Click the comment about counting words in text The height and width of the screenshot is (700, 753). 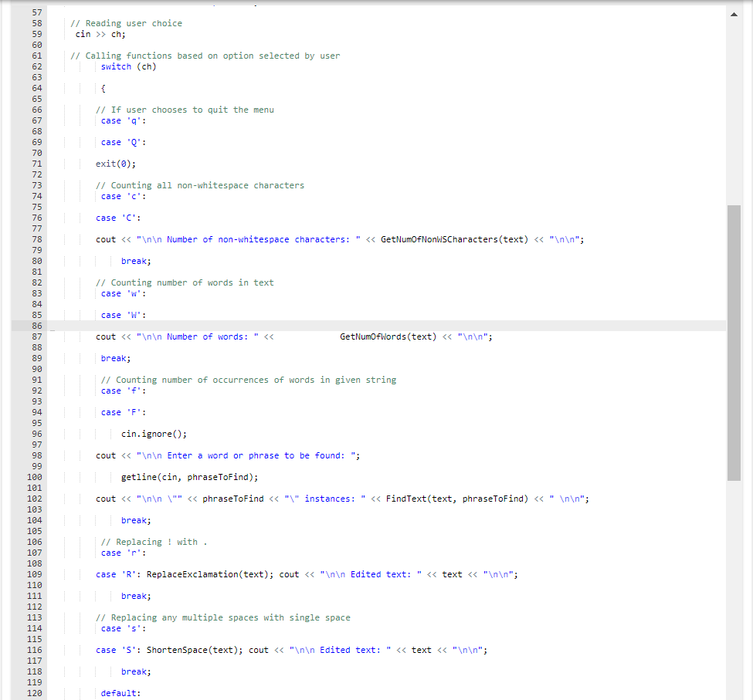click(x=185, y=282)
